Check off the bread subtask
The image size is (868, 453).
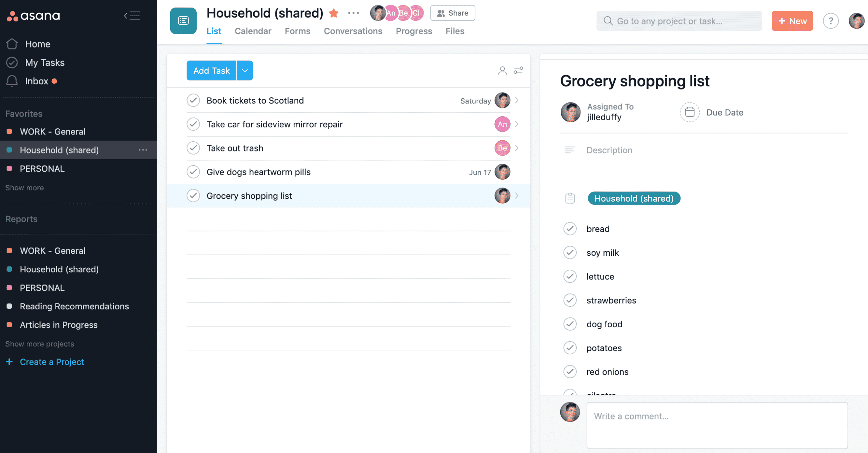tap(570, 229)
